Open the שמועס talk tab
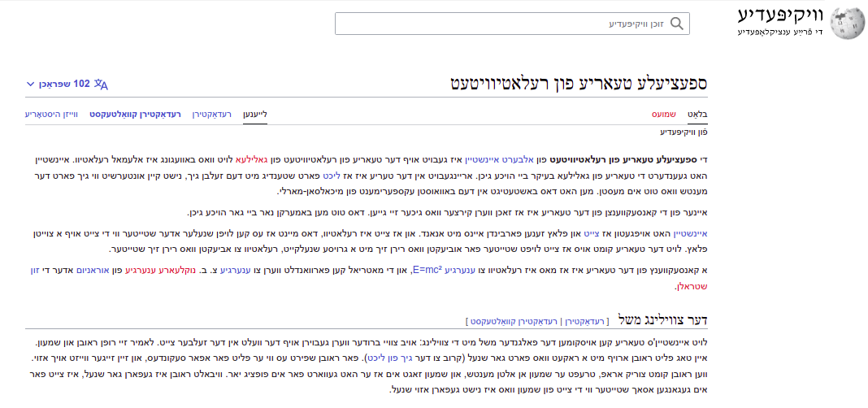Image resolution: width=868 pixels, height=408 pixels. tap(663, 115)
